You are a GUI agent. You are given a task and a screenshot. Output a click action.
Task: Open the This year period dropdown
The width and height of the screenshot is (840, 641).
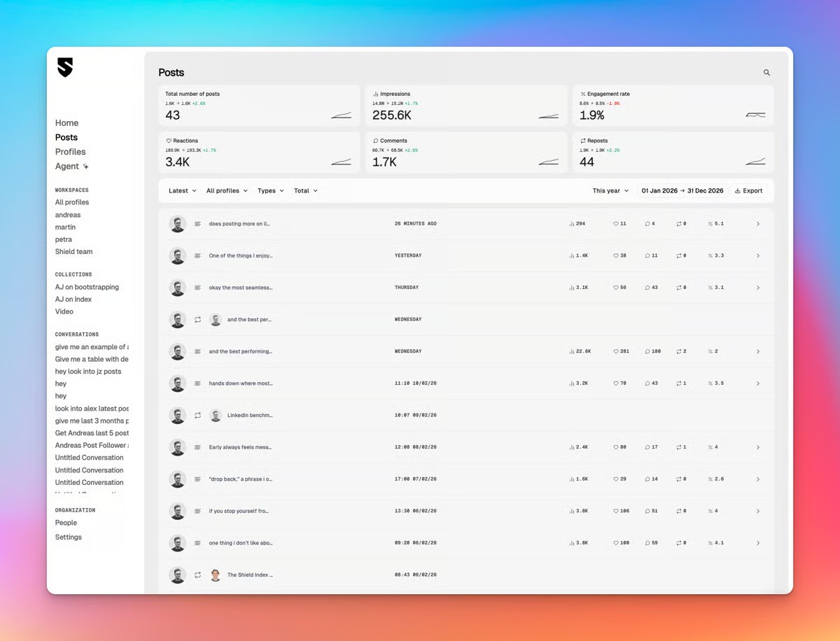pyautogui.click(x=610, y=191)
